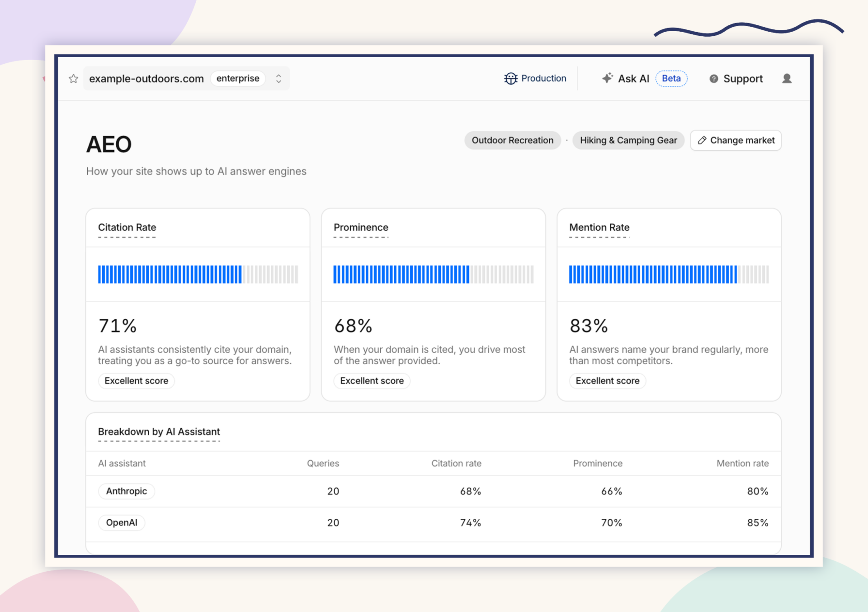The height and width of the screenshot is (612, 868).
Task: Sort by the Queries column header
Action: 323,463
